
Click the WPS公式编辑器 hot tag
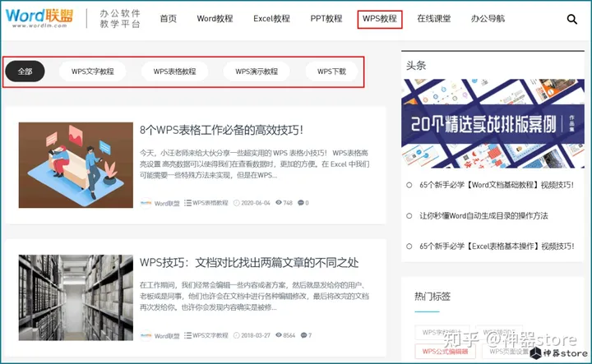point(445,351)
